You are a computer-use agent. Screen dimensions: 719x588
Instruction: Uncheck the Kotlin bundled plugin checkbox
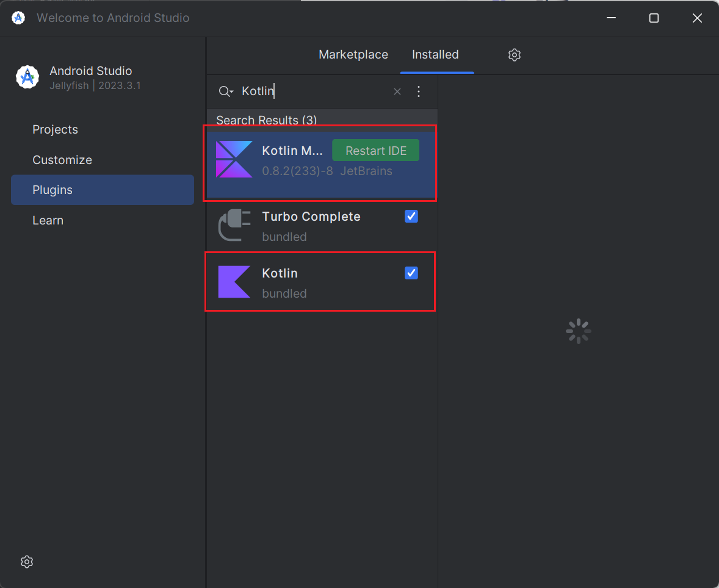pyautogui.click(x=411, y=273)
